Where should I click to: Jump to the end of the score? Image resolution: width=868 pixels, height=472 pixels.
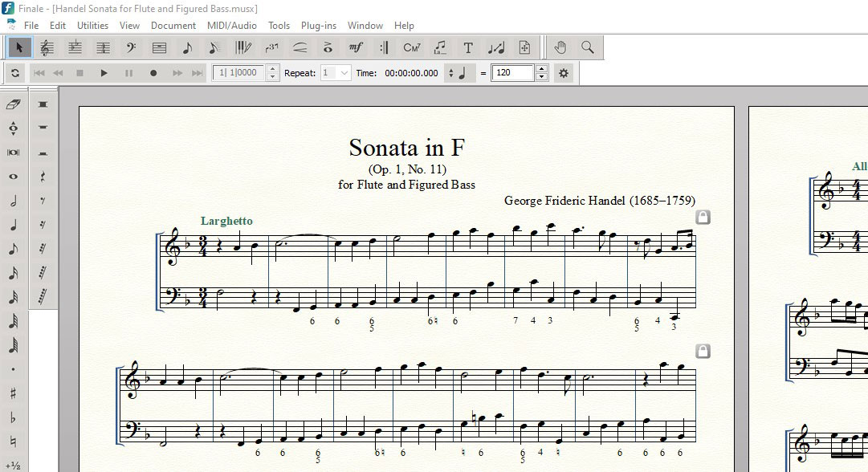coord(197,73)
